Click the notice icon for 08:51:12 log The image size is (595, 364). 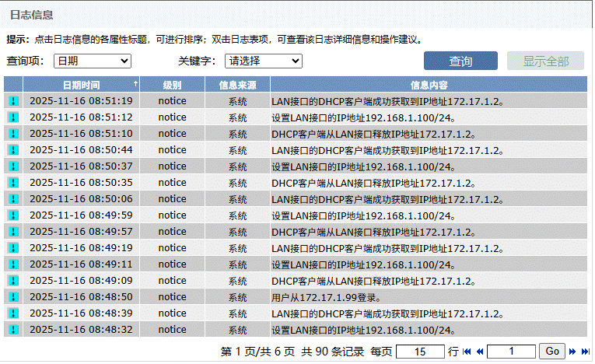point(14,117)
